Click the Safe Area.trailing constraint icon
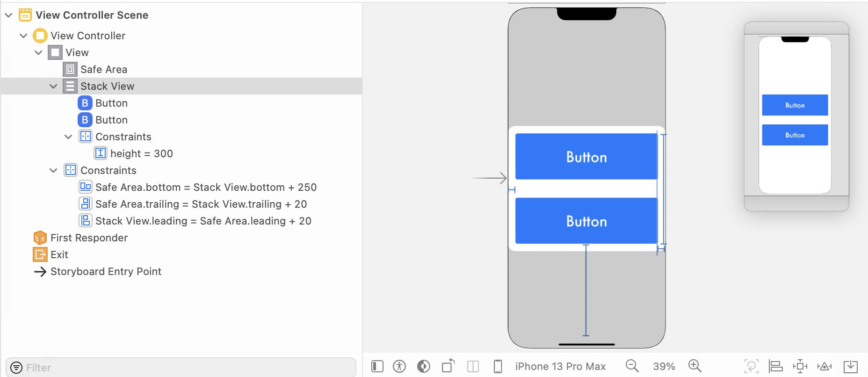The width and height of the screenshot is (868, 377). [x=86, y=204]
